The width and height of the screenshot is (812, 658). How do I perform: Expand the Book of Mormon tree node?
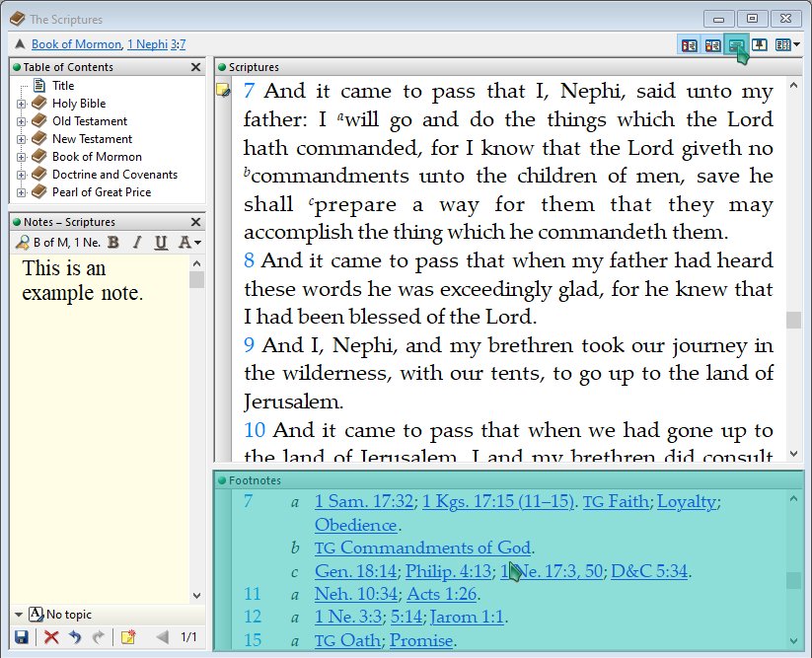pos(21,157)
